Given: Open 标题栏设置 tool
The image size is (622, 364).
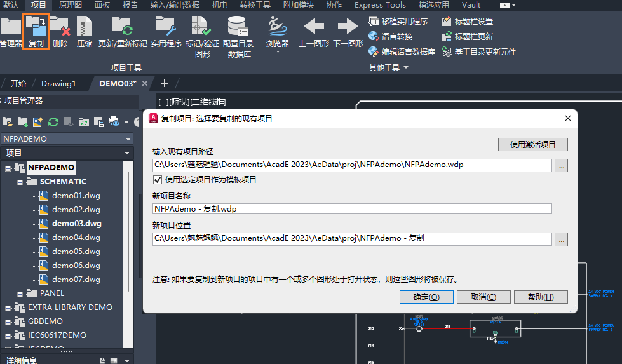Looking at the screenshot, I should coord(467,21).
